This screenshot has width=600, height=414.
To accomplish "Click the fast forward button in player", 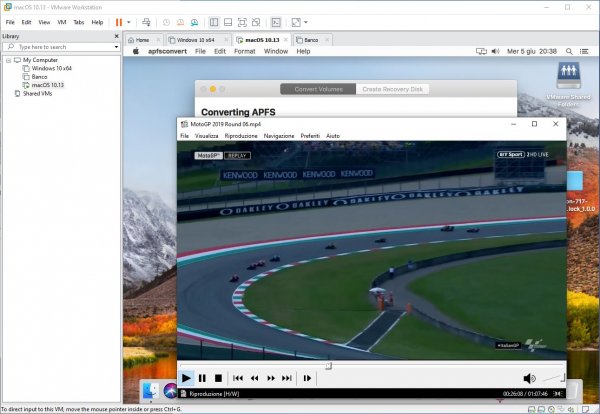I will 271,378.
